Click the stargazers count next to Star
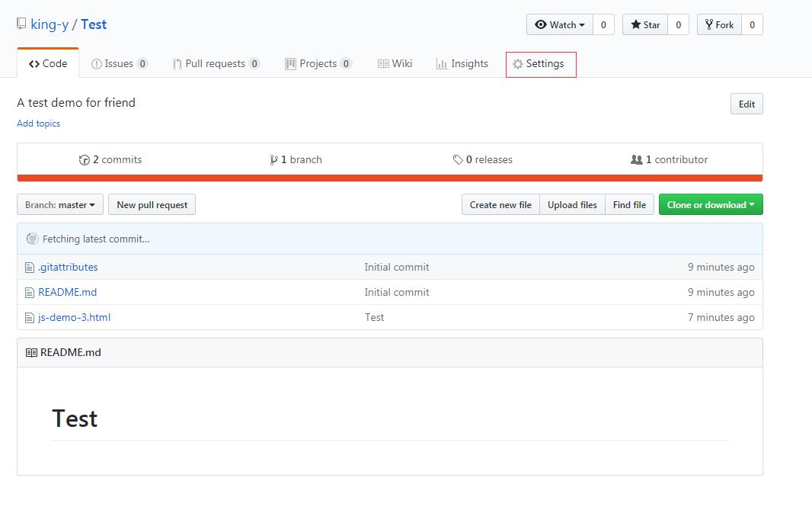The width and height of the screenshot is (812, 510). click(679, 25)
